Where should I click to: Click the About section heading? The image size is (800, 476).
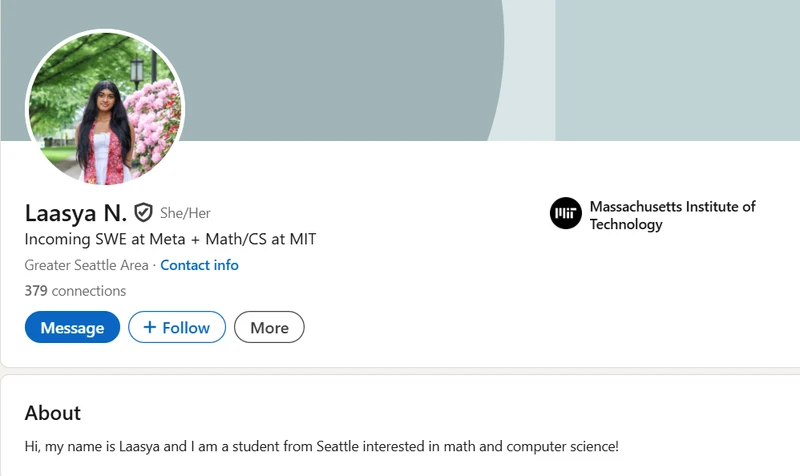(x=53, y=413)
